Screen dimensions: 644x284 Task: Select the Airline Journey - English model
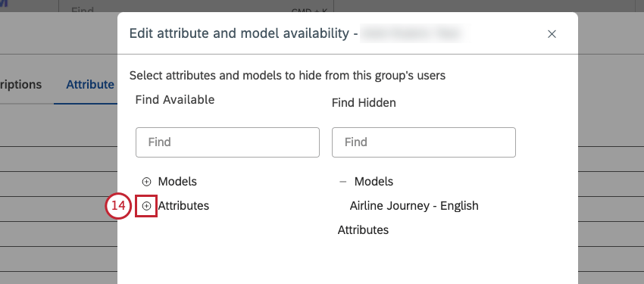[414, 205]
